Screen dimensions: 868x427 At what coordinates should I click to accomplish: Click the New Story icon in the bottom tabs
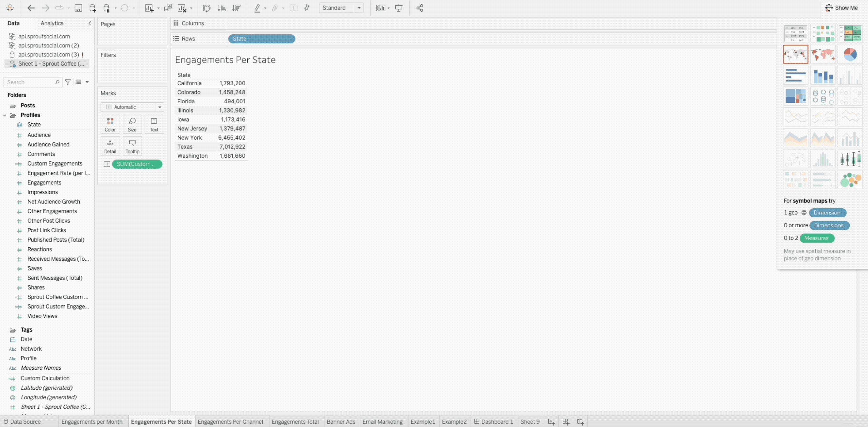[580, 421]
